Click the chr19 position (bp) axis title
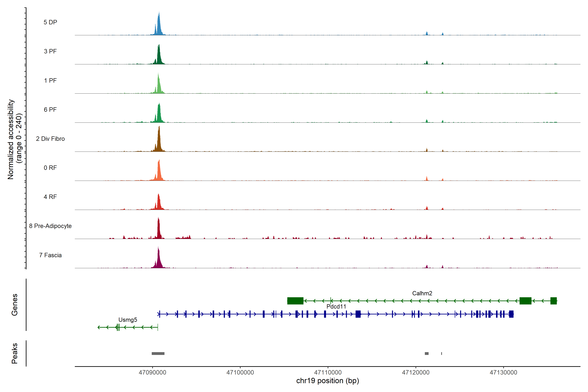Viewport: 588px width, 392px height. click(x=327, y=381)
